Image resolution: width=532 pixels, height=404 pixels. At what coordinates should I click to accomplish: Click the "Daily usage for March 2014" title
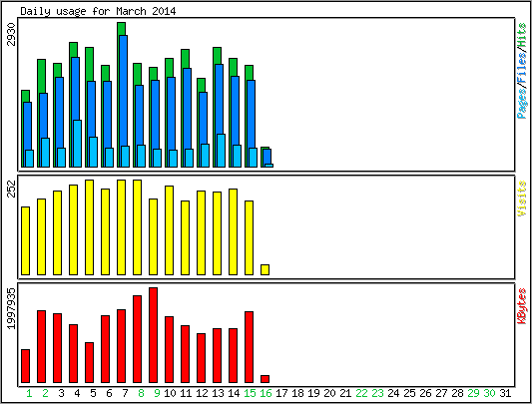click(98, 12)
